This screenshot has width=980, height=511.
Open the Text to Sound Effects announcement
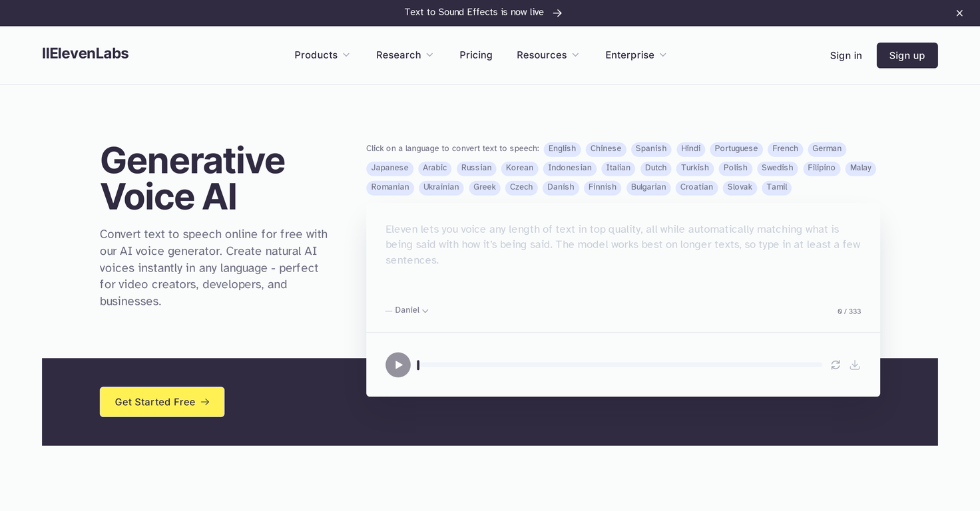(474, 12)
